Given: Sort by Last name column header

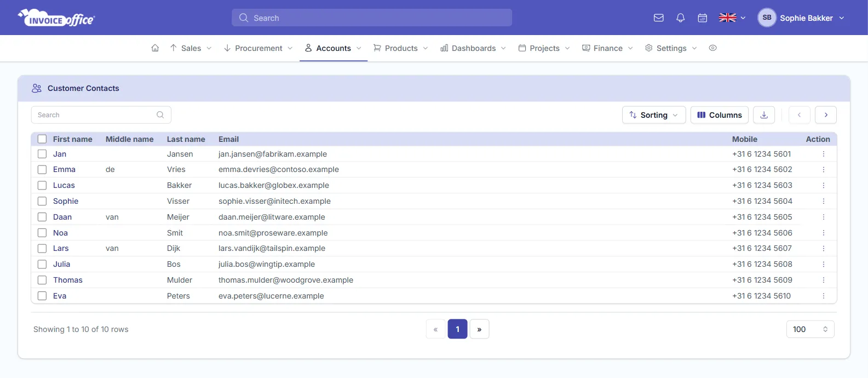Looking at the screenshot, I should (x=186, y=139).
